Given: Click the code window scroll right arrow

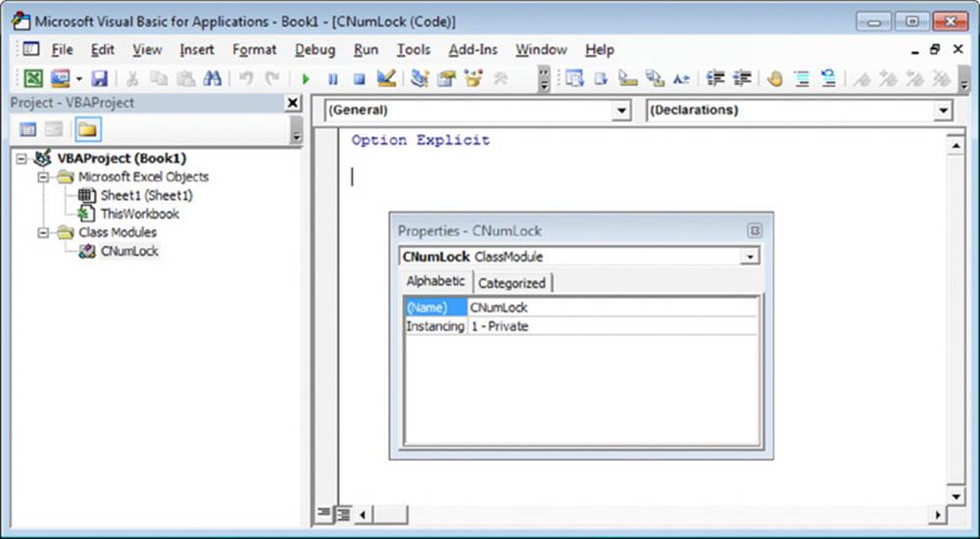Looking at the screenshot, I should coord(938,515).
